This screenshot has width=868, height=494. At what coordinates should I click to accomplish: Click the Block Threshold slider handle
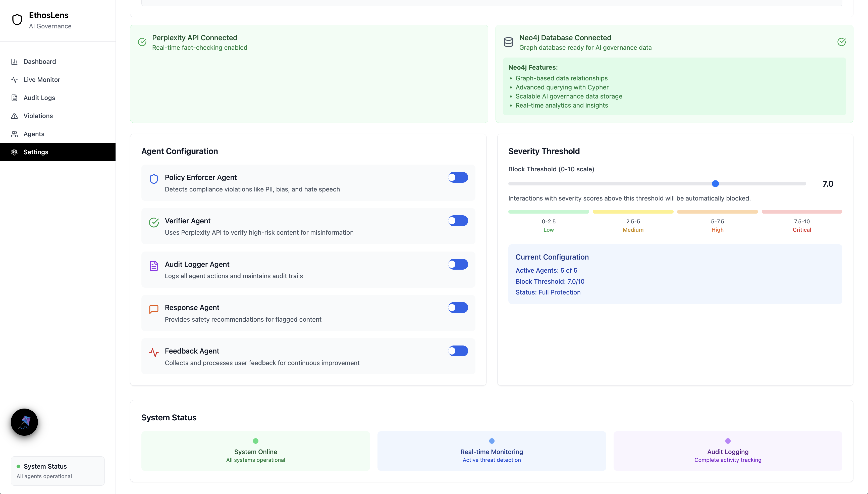[x=715, y=183]
